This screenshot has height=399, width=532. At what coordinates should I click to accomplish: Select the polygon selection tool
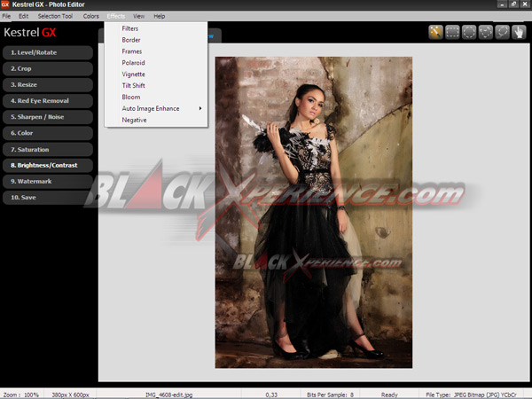[486, 33]
